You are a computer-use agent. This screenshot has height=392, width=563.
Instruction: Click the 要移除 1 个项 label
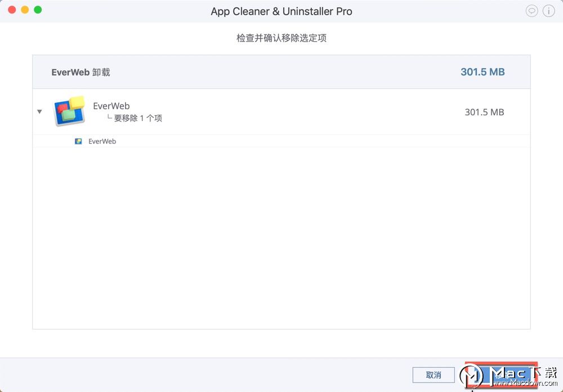pyautogui.click(x=138, y=118)
